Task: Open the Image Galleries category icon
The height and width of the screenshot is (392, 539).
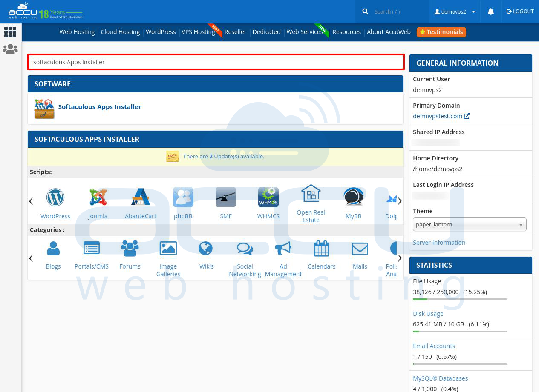Action: point(168,249)
